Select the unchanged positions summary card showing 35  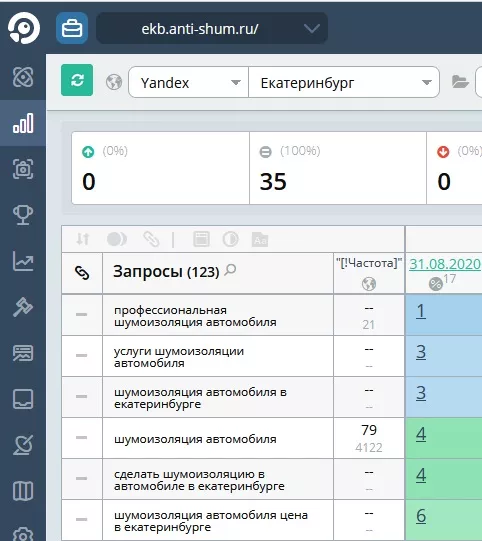(x=338, y=168)
